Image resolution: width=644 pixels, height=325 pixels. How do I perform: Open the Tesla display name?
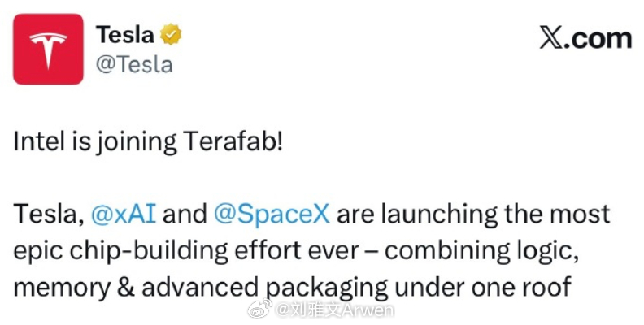126,36
